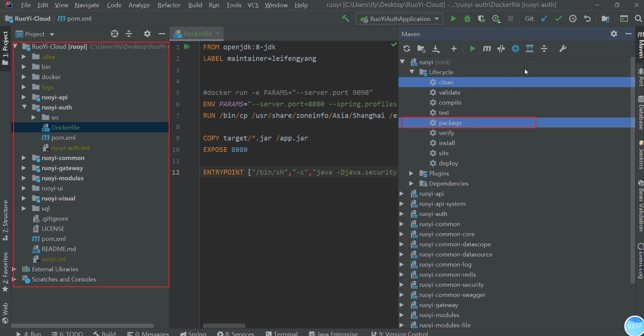Show Maven dependencies diagram icon
The image size is (644, 336).
click(x=529, y=48)
